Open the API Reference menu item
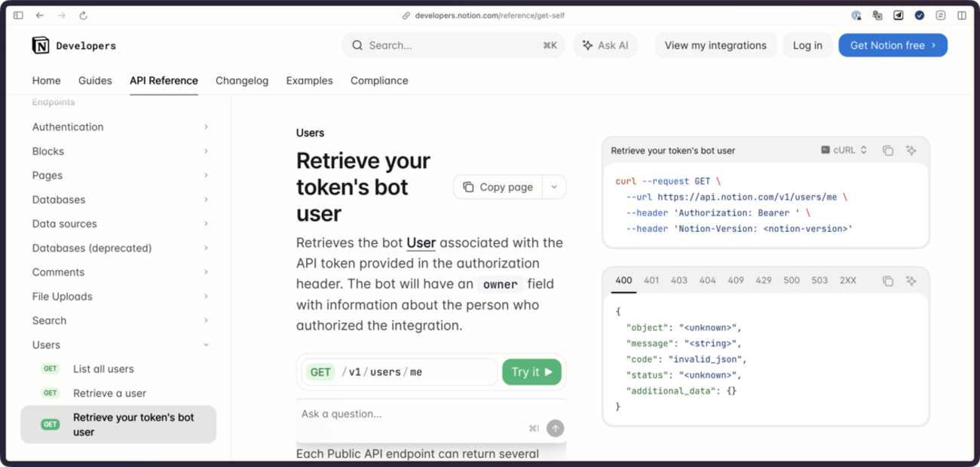Image resolution: width=980 pixels, height=467 pixels. point(164,81)
